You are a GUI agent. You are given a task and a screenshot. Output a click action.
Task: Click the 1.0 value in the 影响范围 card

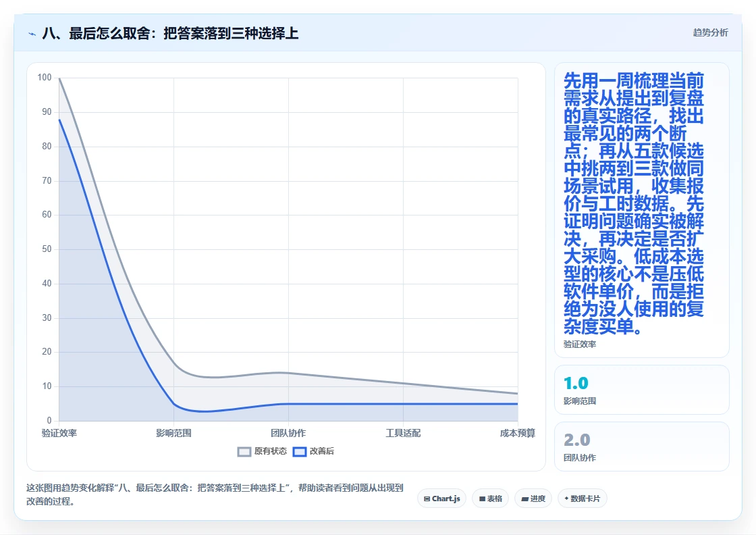(x=576, y=384)
